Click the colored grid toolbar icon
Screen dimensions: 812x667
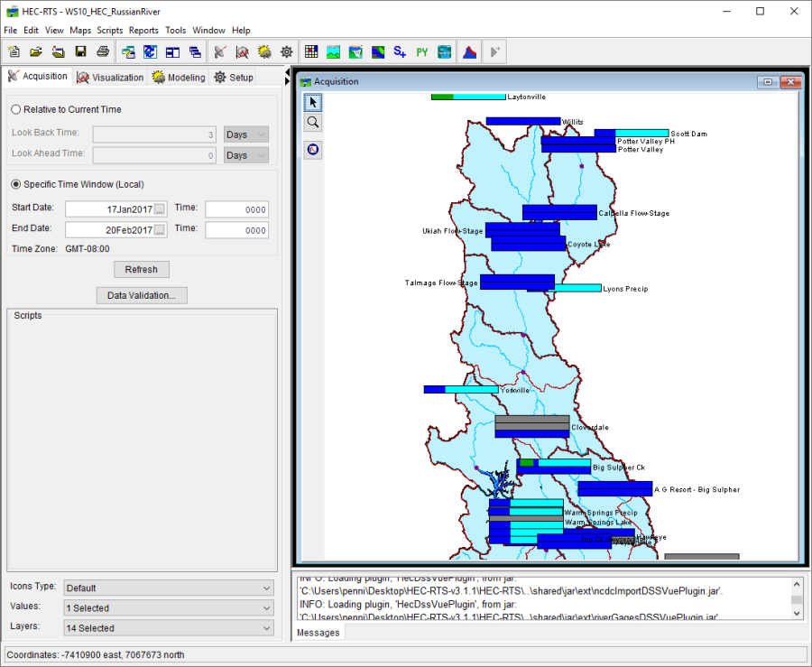point(311,51)
